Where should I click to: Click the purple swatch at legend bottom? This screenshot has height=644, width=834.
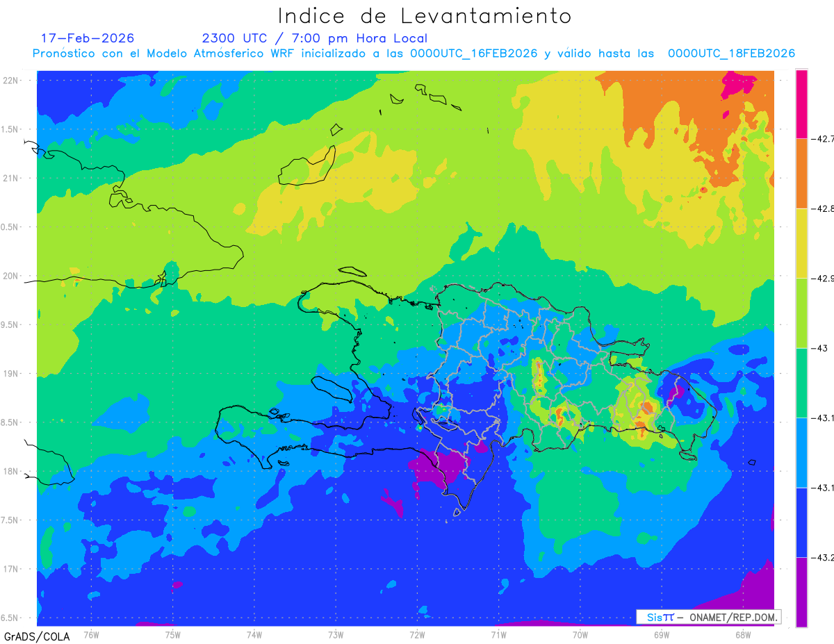tap(801, 592)
